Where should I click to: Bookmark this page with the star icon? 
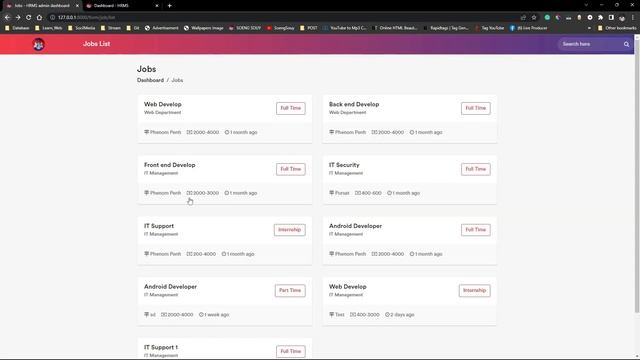coord(534,18)
